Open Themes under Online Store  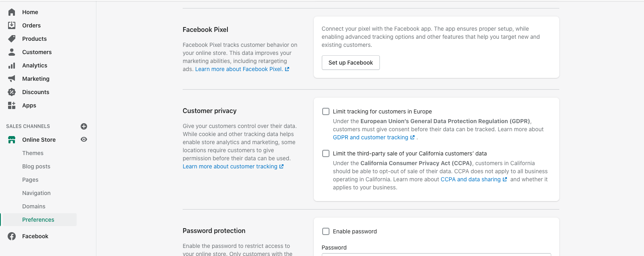click(x=33, y=153)
